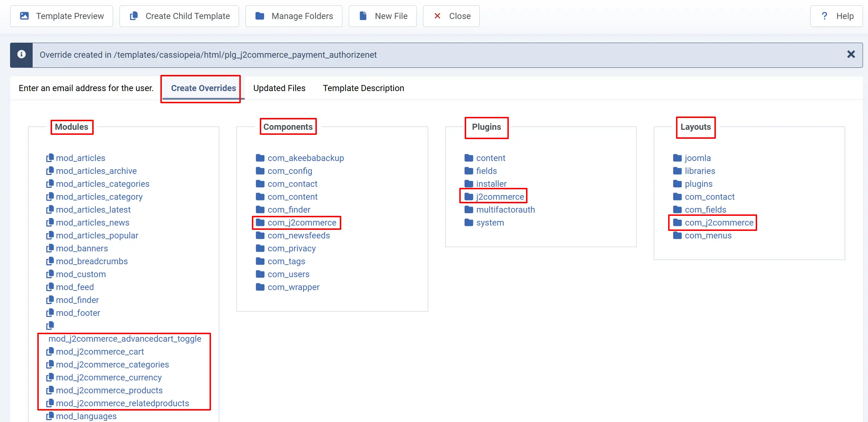
Task: Open Manage Folders
Action: [294, 16]
